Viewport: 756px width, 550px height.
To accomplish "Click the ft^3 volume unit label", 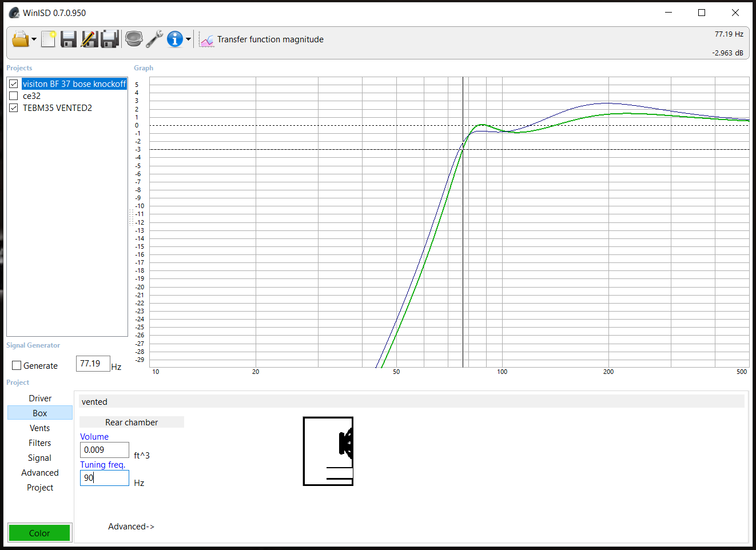I will point(142,456).
